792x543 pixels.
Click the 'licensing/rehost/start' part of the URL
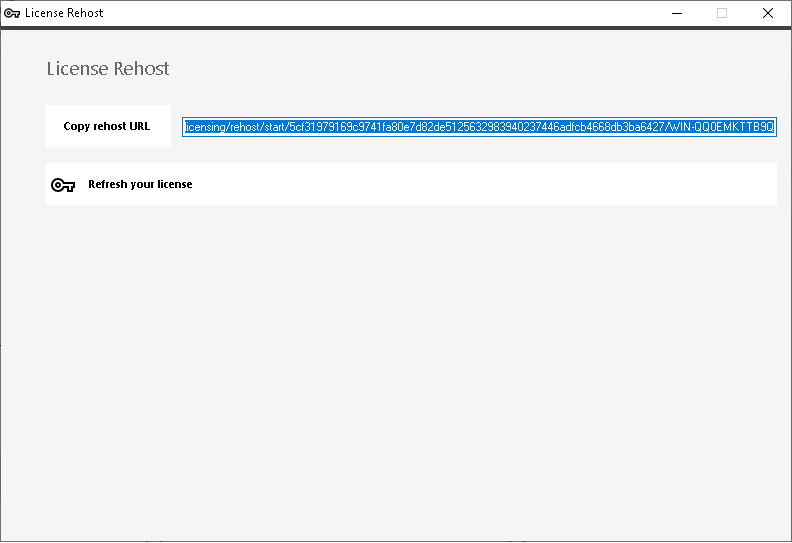pyautogui.click(x=234, y=127)
